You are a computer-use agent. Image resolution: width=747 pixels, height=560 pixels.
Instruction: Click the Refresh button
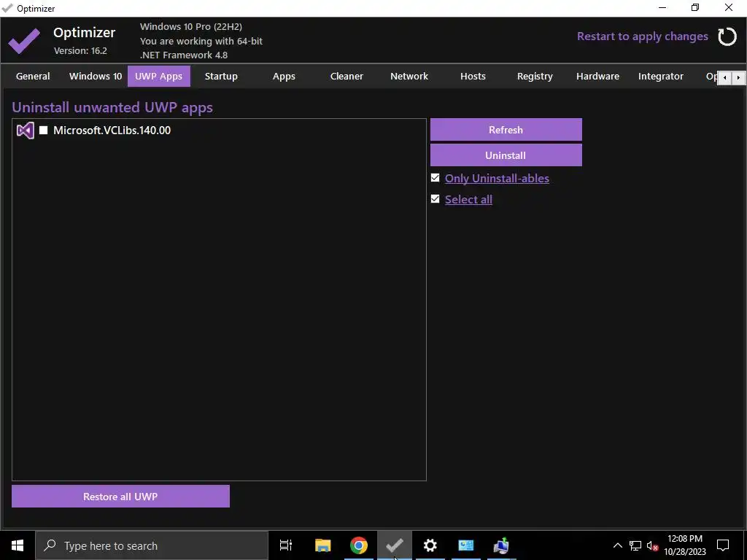point(506,130)
